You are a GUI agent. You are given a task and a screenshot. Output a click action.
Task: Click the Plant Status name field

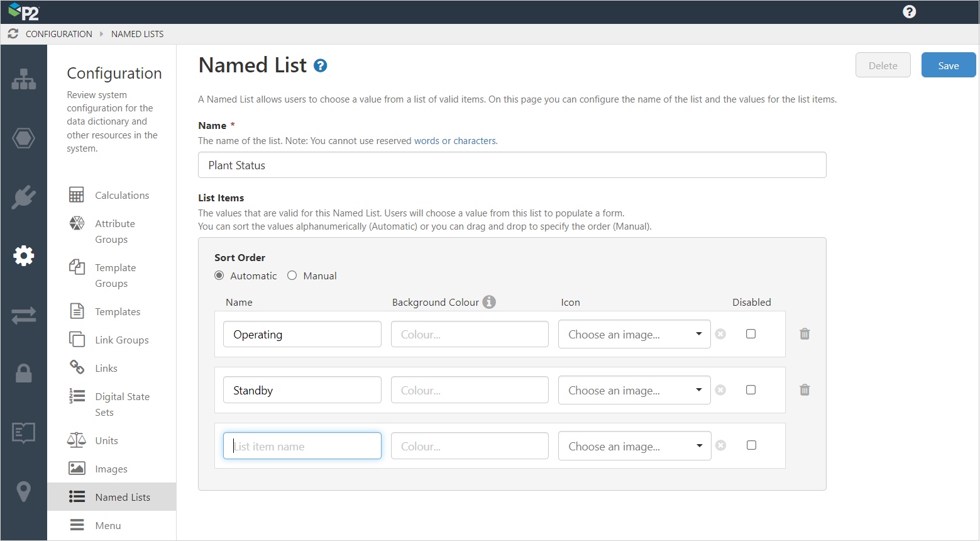tap(512, 165)
